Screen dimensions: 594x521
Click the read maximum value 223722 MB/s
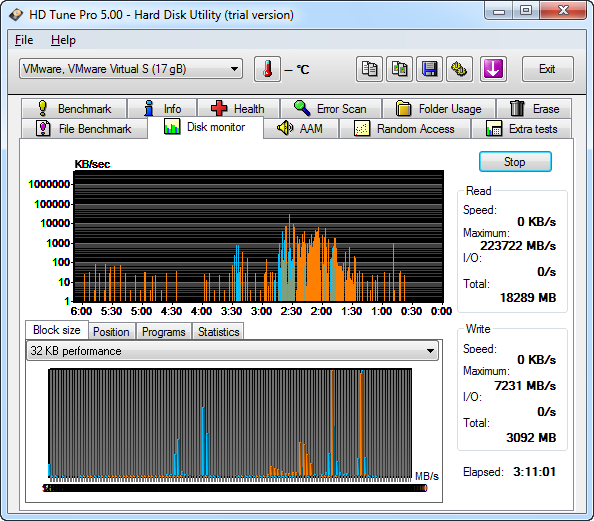[x=518, y=246]
